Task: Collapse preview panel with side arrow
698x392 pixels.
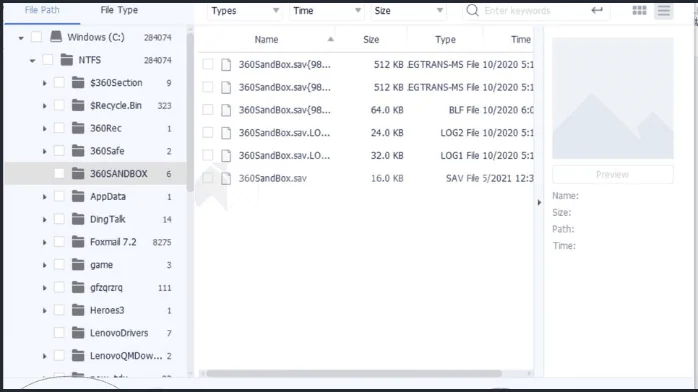Action: [x=539, y=202]
